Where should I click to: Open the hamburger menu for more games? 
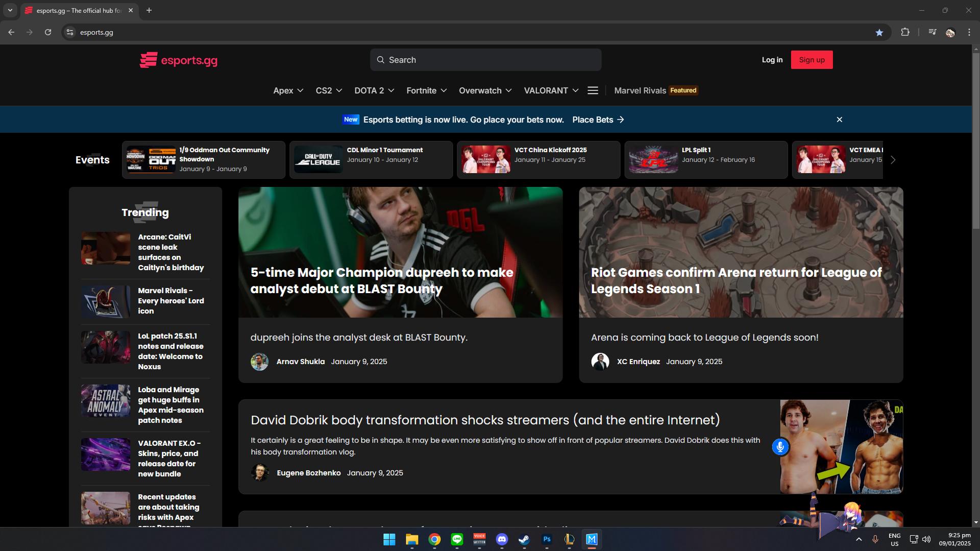click(593, 90)
